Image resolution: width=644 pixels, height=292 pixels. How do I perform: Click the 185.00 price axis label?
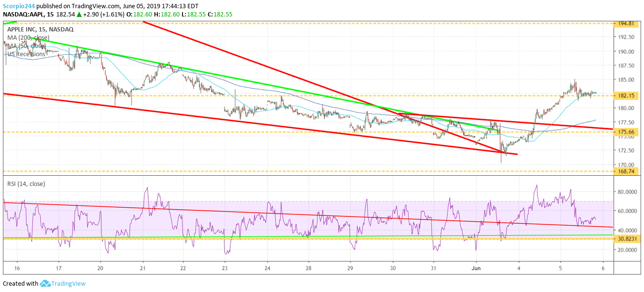(x=627, y=80)
